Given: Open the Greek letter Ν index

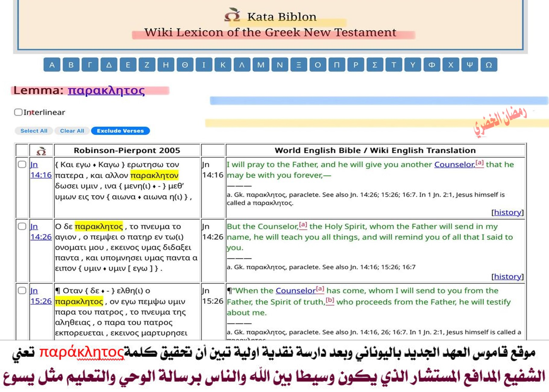Looking at the screenshot, I should (280, 65).
